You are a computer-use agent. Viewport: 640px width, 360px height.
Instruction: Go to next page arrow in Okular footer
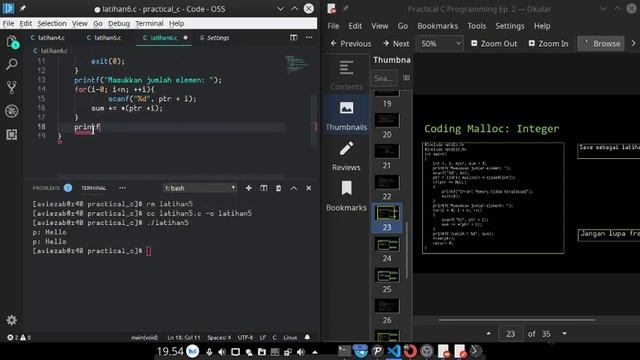point(564,333)
